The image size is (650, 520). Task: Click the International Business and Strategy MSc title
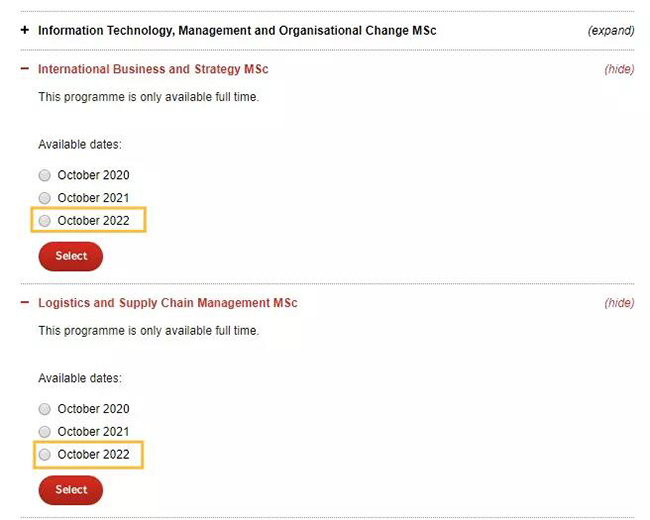click(153, 70)
